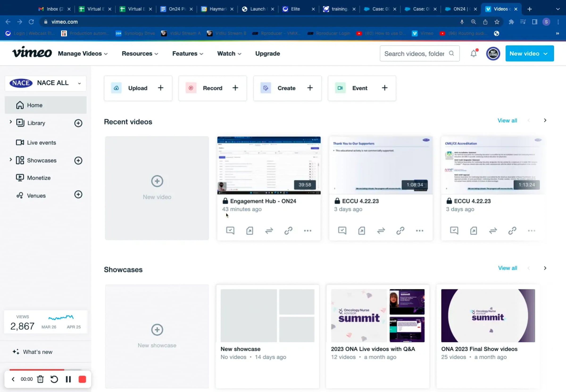Open the Features menu
This screenshot has width=566, height=392.
coord(188,54)
